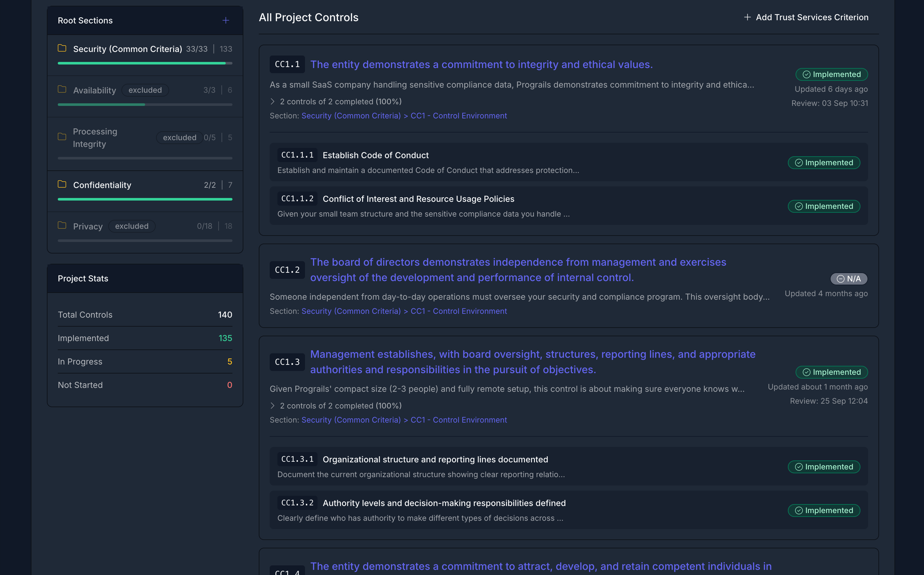Image resolution: width=924 pixels, height=575 pixels.
Task: Click the Implemented status badge on CC1.3
Action: coord(832,372)
